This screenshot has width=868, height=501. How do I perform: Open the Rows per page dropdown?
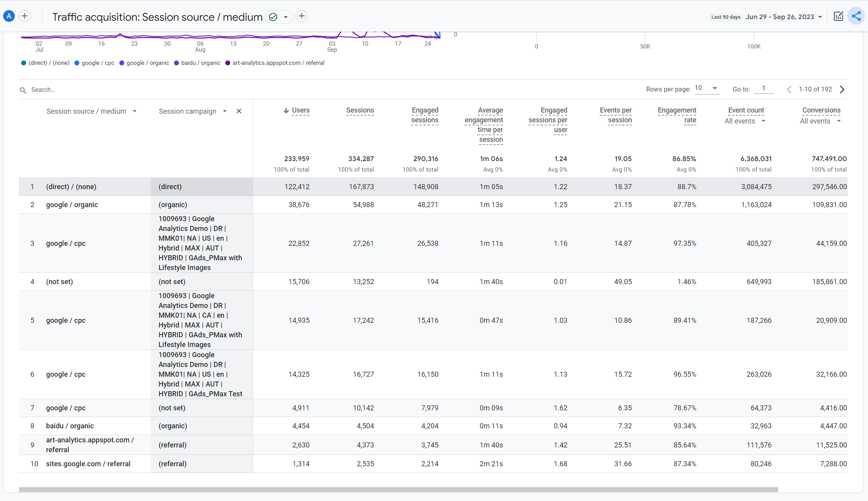[707, 88]
